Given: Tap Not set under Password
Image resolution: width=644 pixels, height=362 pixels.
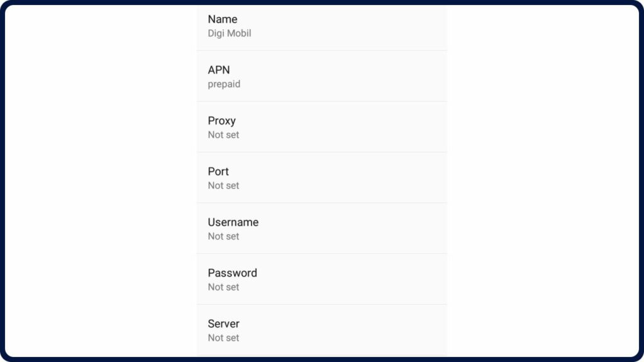Looking at the screenshot, I should 223,287.
